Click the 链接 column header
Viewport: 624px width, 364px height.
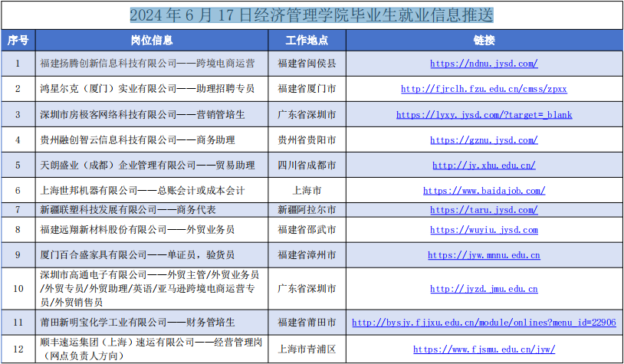[484, 41]
